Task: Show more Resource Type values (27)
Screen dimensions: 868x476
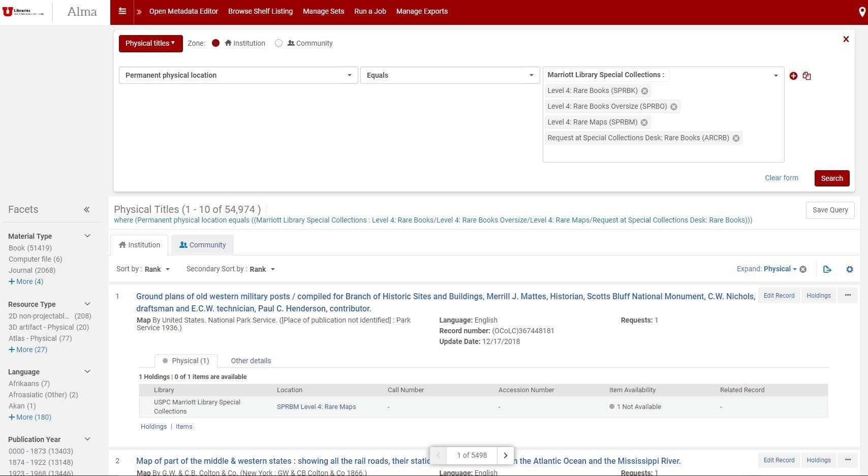Action: click(28, 350)
